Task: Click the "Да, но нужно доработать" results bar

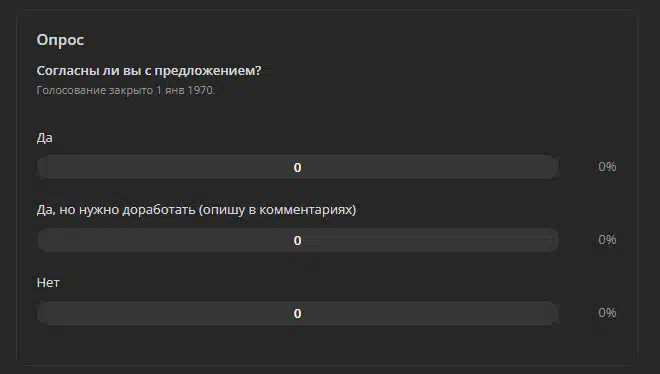Action: (x=298, y=240)
